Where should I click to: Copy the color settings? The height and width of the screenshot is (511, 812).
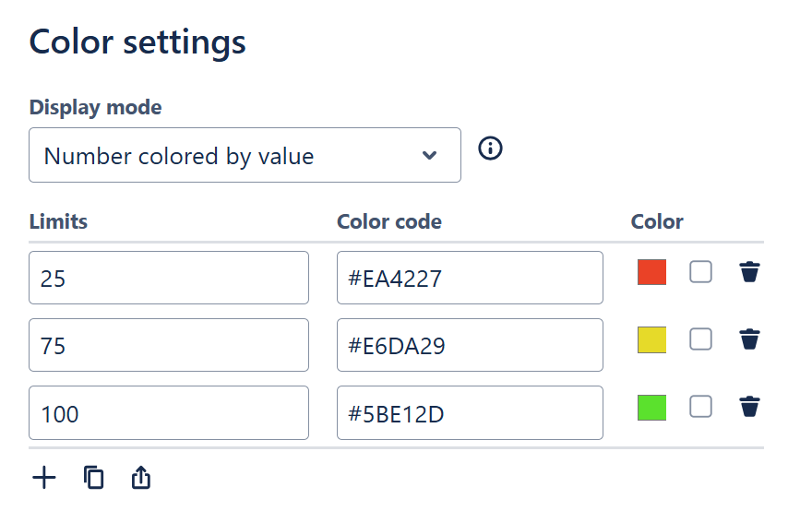pyautogui.click(x=93, y=477)
